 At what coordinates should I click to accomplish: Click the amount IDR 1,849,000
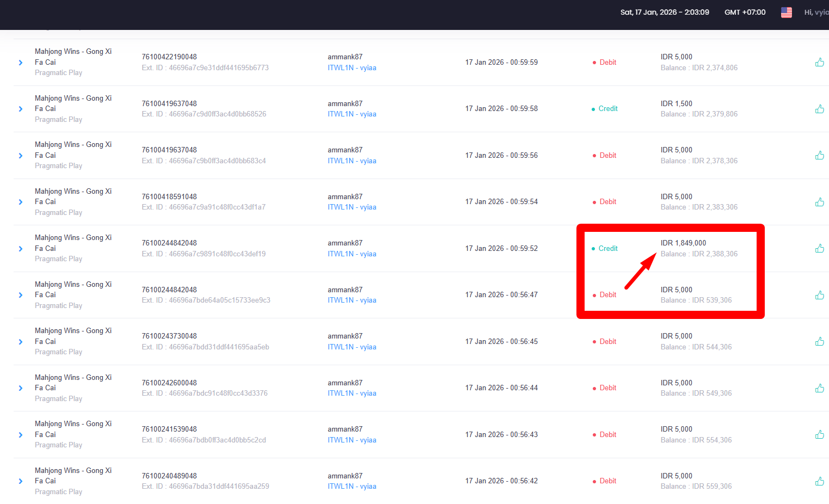pos(683,243)
